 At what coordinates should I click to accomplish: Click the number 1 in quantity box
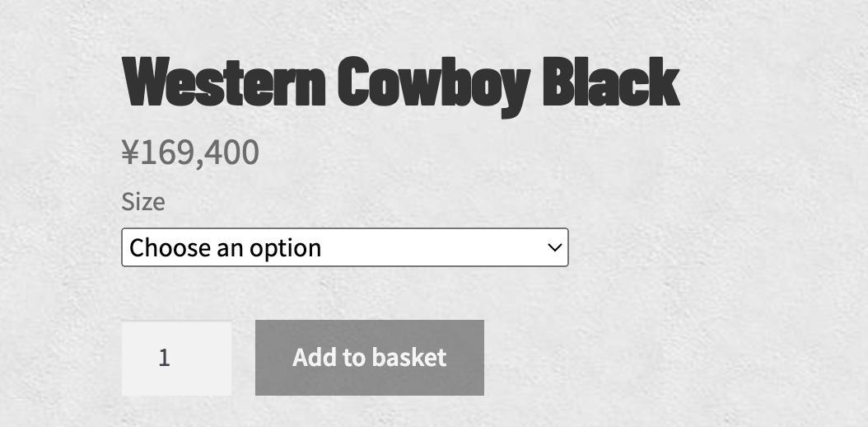[x=164, y=359]
